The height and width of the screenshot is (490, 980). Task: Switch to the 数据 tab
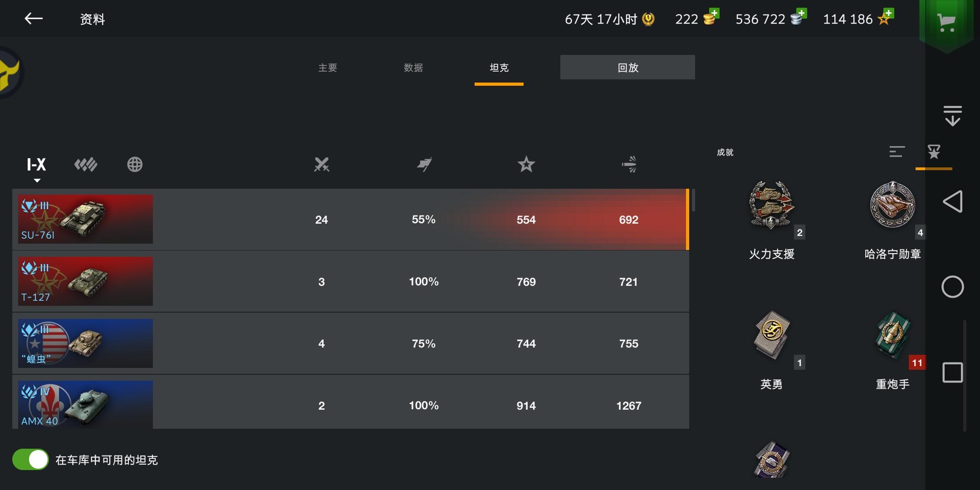pyautogui.click(x=413, y=68)
